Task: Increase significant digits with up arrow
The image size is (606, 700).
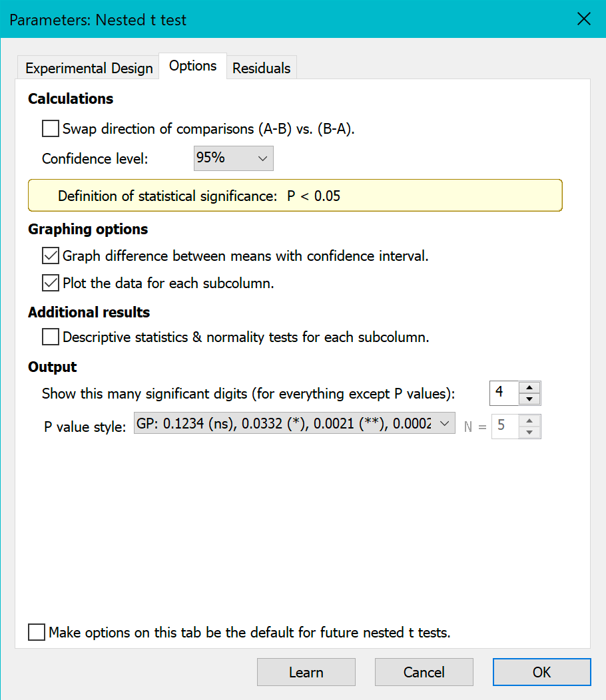Action: click(x=529, y=388)
